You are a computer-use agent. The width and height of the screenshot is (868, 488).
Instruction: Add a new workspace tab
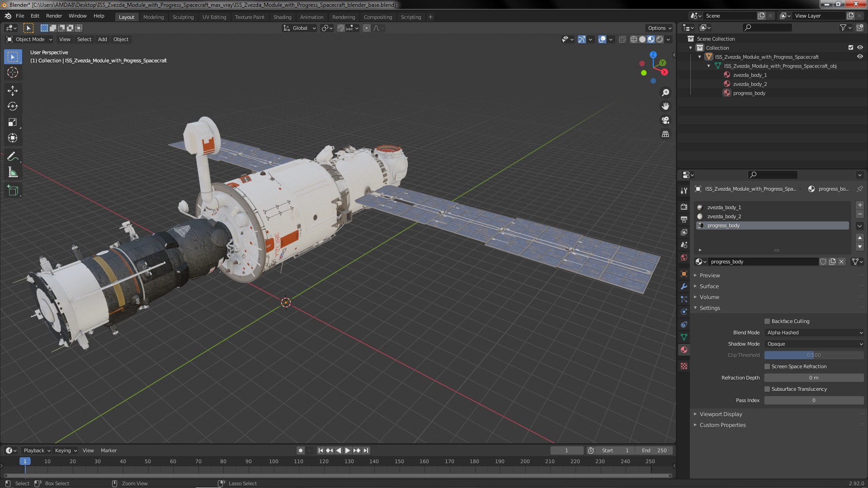[430, 17]
